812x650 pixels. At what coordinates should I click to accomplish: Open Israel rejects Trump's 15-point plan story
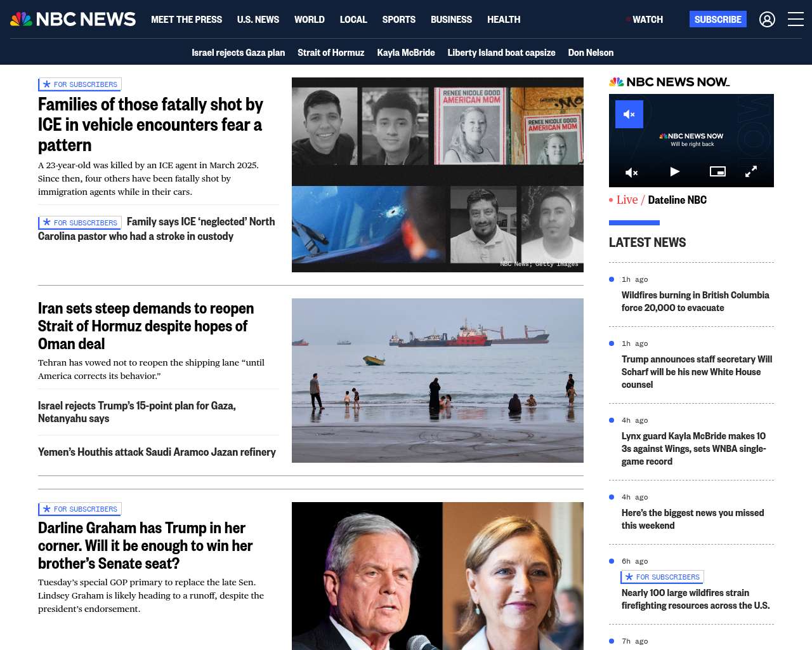tap(137, 412)
